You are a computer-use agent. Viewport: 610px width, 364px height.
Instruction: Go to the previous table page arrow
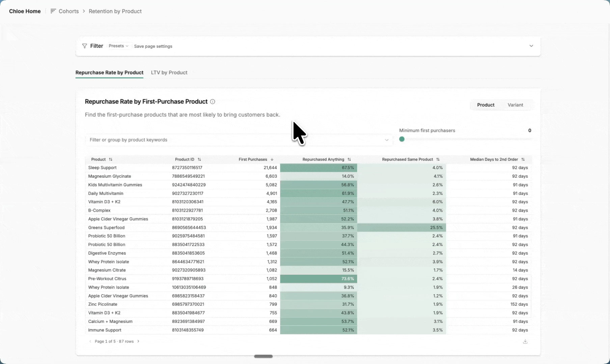click(x=90, y=341)
